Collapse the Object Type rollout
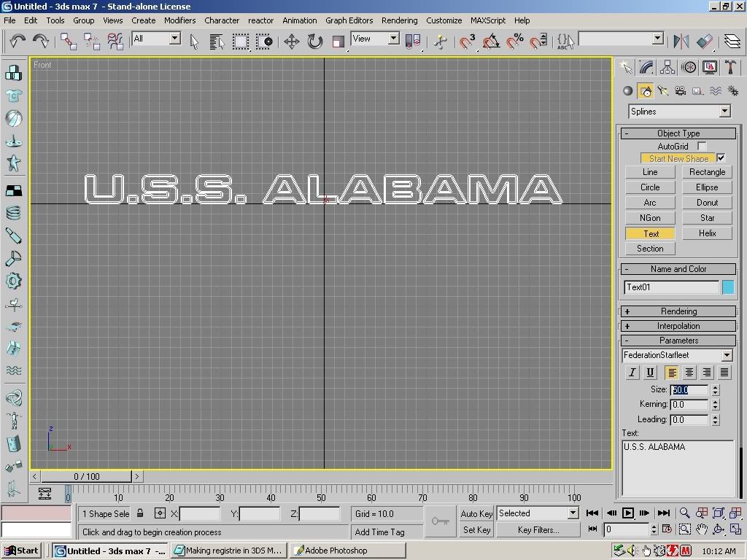This screenshot has width=747, height=560. coord(678,133)
